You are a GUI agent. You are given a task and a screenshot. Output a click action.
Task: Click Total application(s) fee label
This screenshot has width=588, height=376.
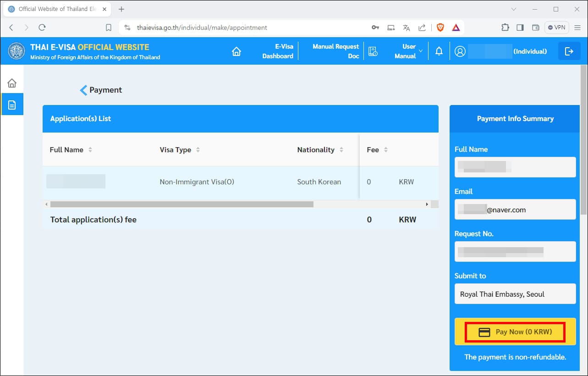93,220
